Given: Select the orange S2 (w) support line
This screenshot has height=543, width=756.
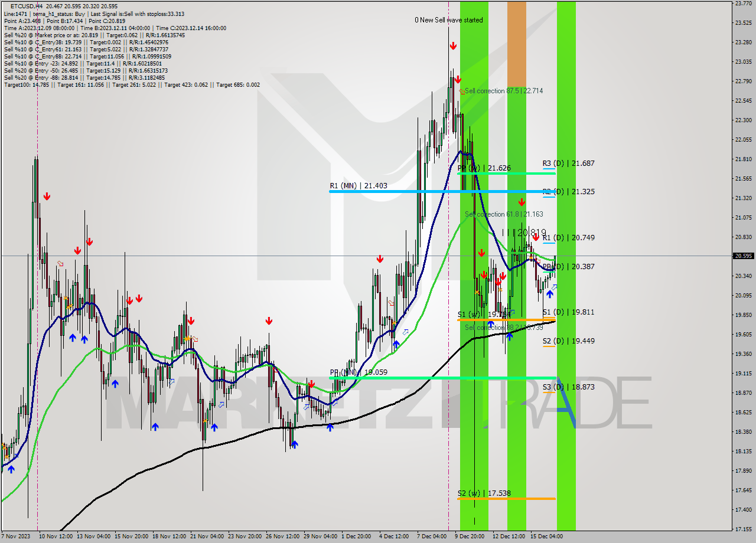Looking at the screenshot, I should pyautogui.click(x=506, y=499).
